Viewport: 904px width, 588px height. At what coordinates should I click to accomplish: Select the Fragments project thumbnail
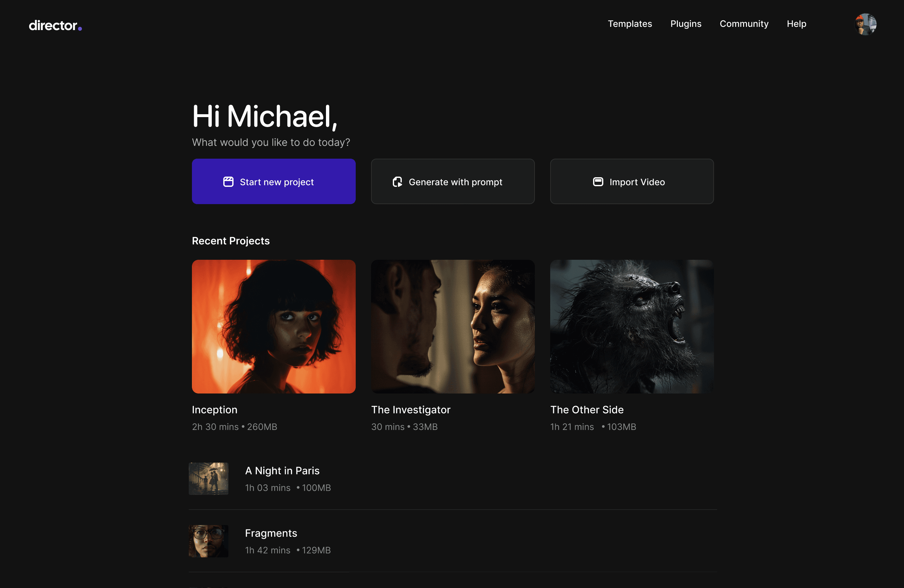point(208,541)
